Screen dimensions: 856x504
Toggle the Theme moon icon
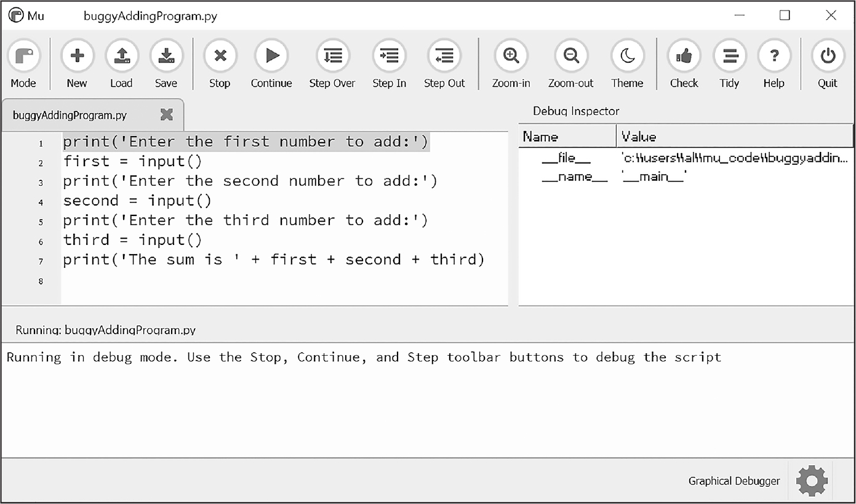(x=627, y=64)
